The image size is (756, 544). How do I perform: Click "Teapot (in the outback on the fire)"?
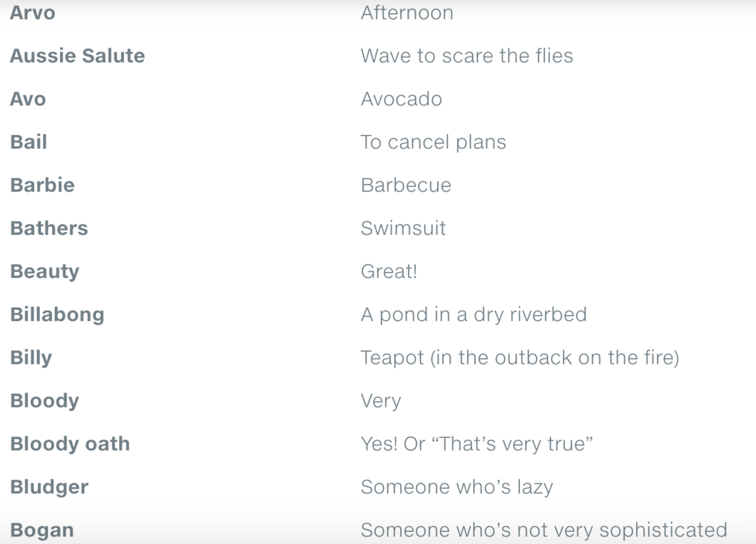click(519, 358)
